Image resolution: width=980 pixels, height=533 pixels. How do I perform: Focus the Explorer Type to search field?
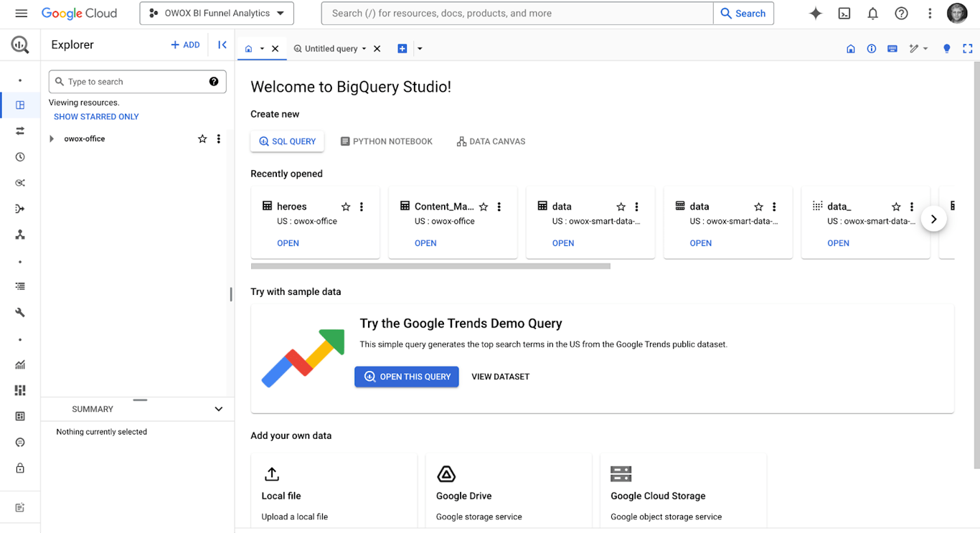tap(138, 82)
